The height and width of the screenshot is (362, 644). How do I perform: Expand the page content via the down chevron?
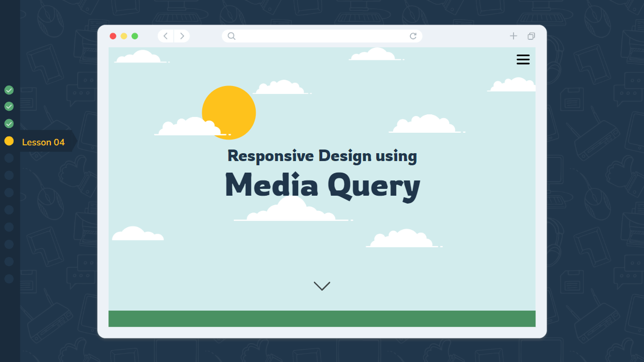click(x=321, y=286)
